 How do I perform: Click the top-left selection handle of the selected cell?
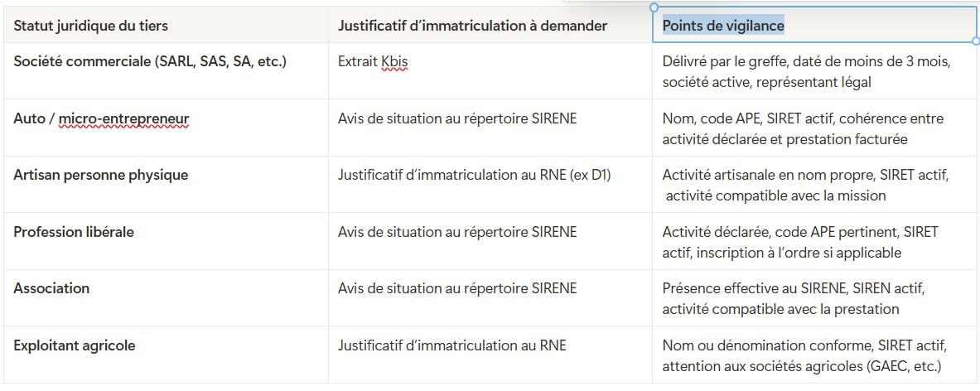(x=654, y=7)
